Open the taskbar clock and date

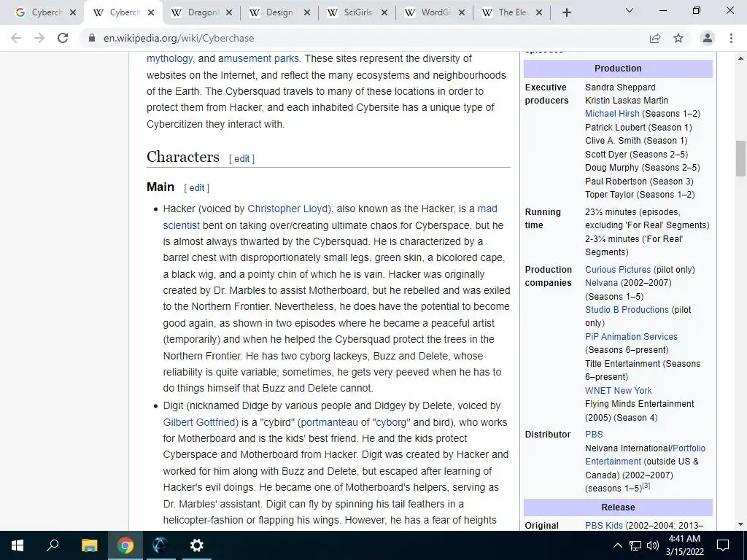684,545
